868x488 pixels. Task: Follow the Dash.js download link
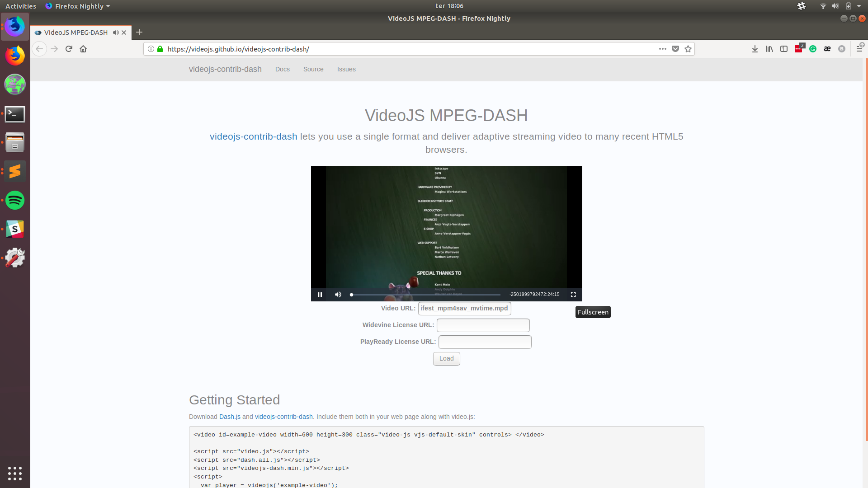(x=230, y=417)
